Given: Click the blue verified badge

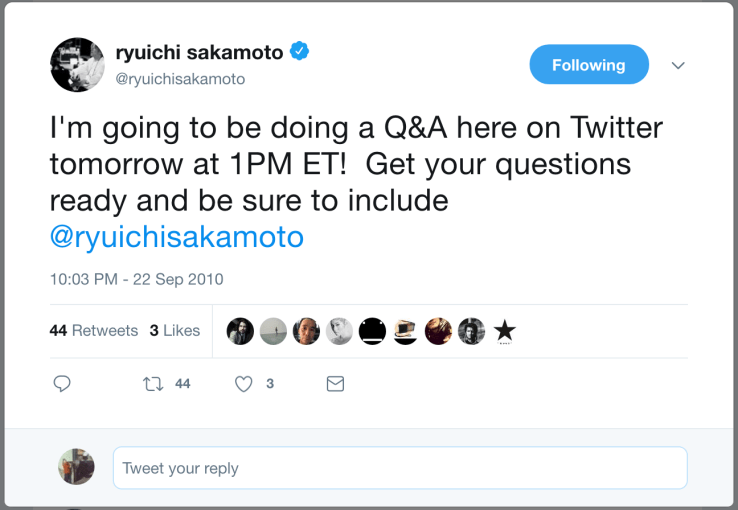Looking at the screenshot, I should (299, 52).
